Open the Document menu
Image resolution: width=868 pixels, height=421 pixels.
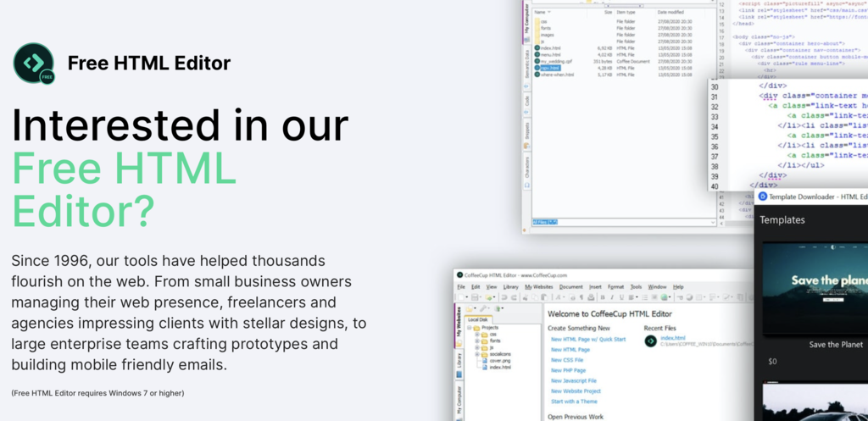coord(570,287)
